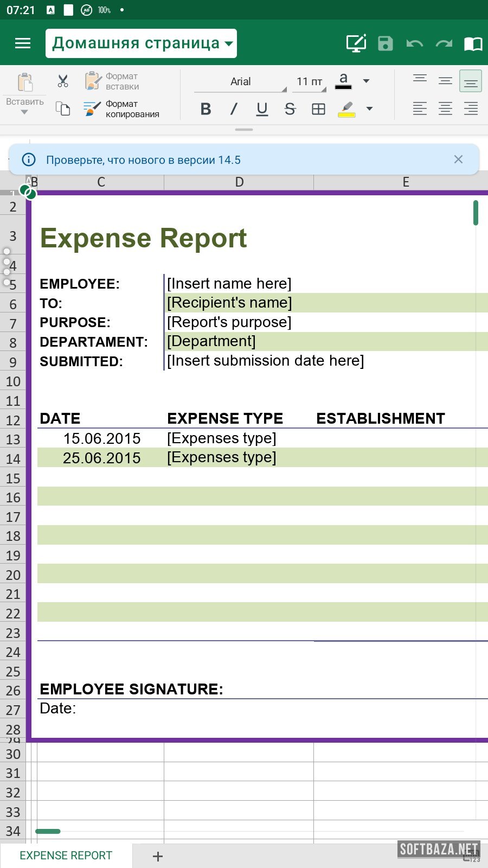Toggle Underline formatting
The image size is (488, 868).
[262, 109]
